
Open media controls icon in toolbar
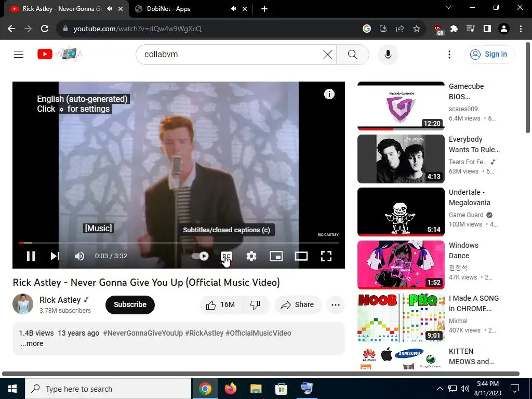tap(471, 29)
